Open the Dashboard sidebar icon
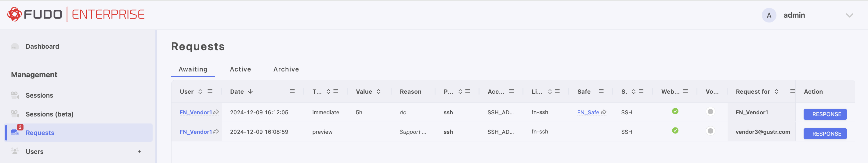 click(15, 47)
